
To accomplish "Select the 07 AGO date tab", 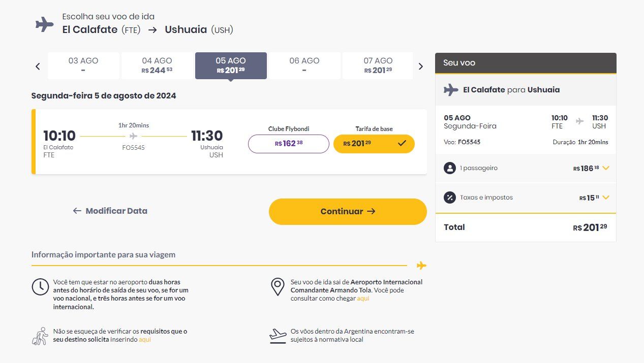I will tap(378, 65).
